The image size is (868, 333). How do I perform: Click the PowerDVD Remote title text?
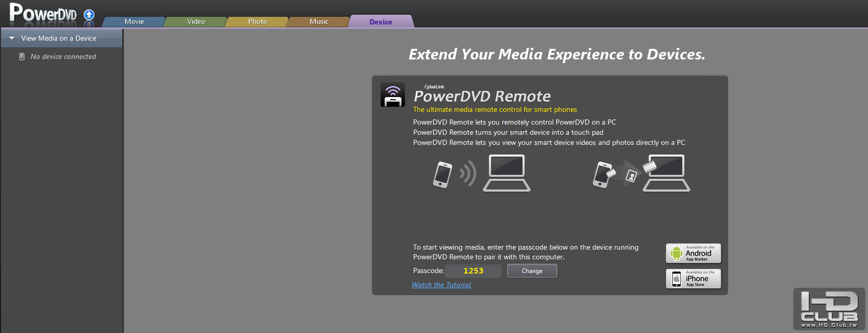tap(482, 96)
